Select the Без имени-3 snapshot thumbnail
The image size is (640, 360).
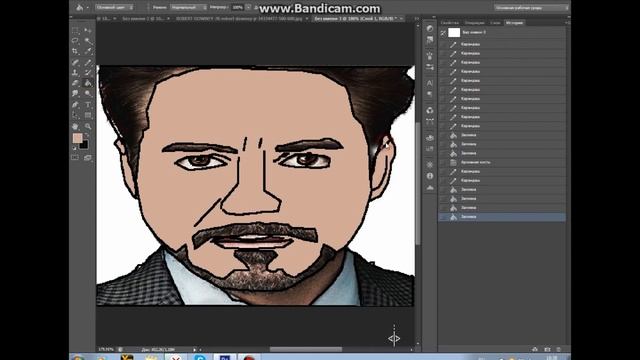pyautogui.click(x=454, y=33)
